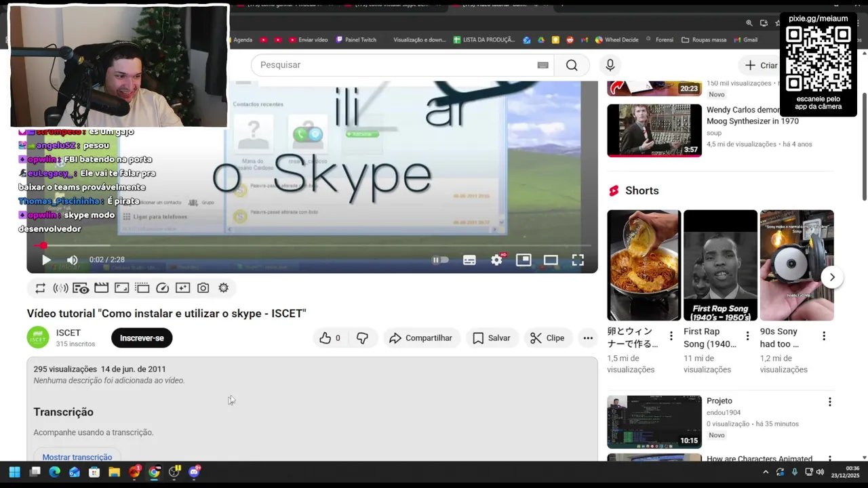
Task: Open more actions three-dot menu under video
Action: click(588, 338)
